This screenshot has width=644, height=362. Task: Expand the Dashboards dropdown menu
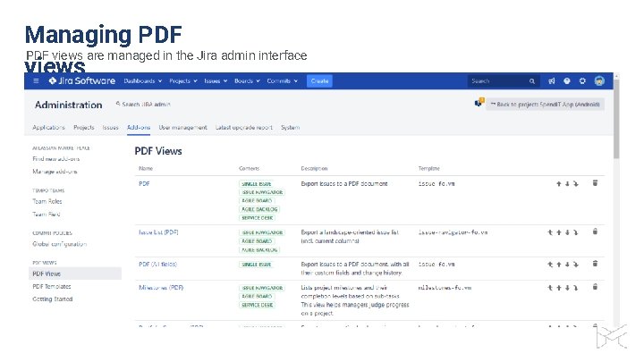coord(143,80)
